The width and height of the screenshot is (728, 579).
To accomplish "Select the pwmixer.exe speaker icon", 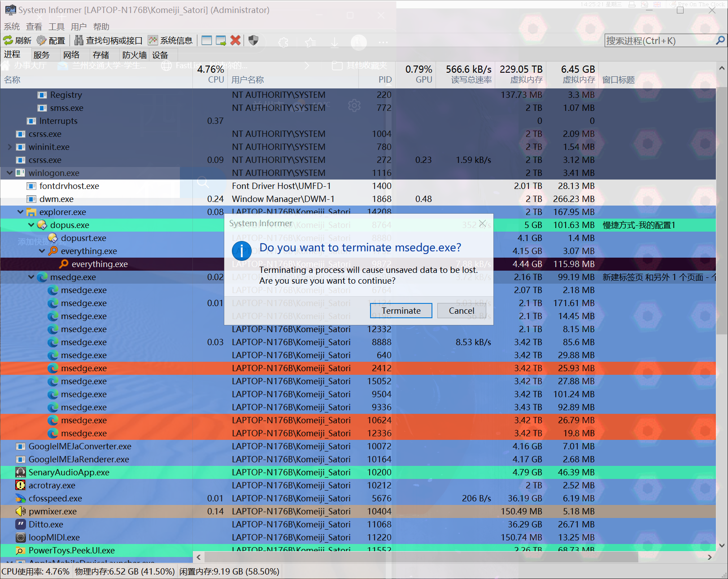I will [21, 511].
